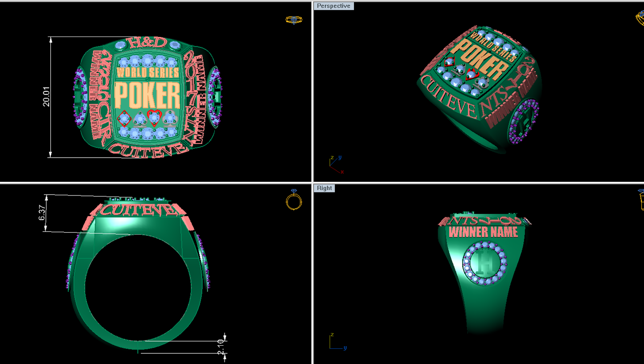The image size is (644, 364).
Task: Pick the POKER lettering in the top-view viewport
Action: pos(147,95)
